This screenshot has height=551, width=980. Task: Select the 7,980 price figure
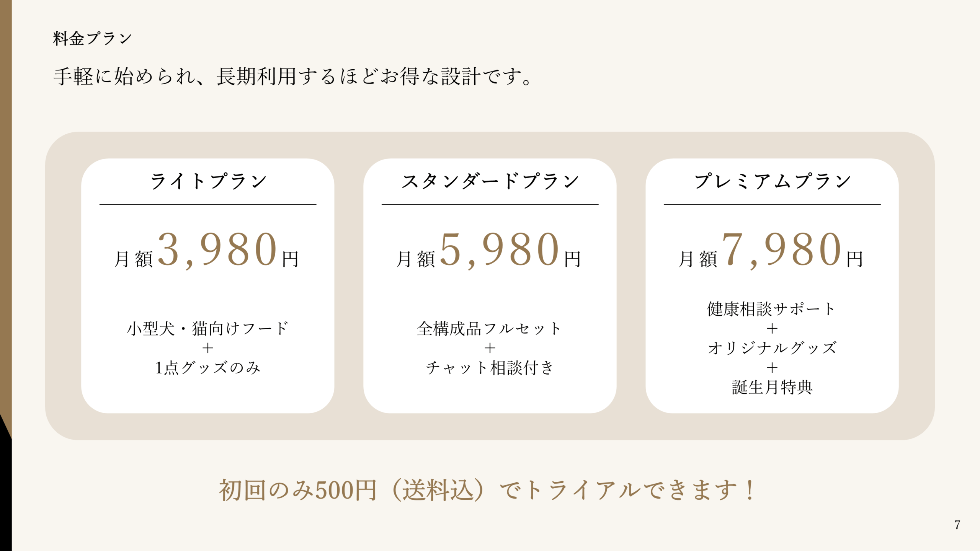pos(782,250)
